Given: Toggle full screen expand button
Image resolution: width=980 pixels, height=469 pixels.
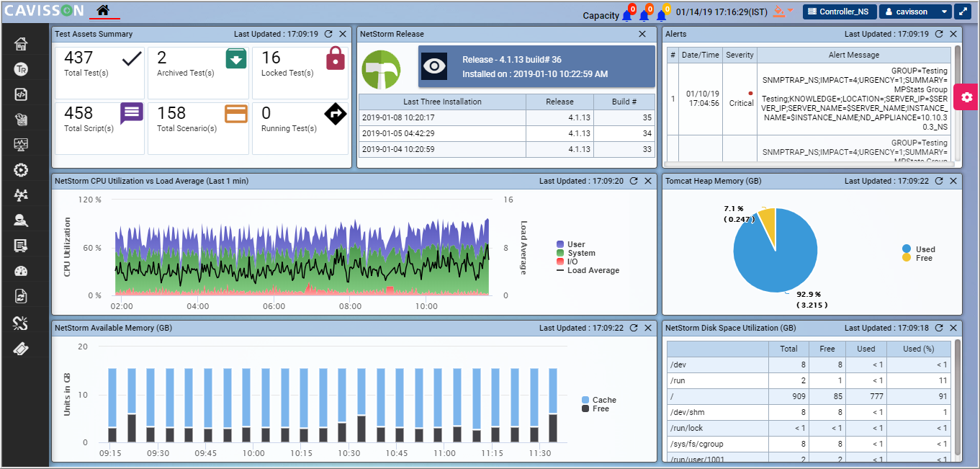Looking at the screenshot, I should coord(962,12).
